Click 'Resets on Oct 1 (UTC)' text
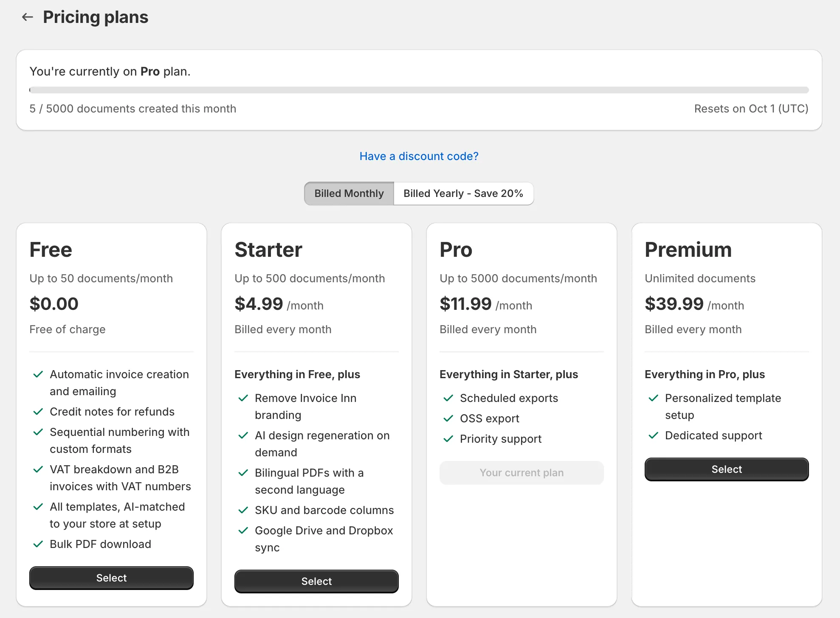 click(x=751, y=109)
